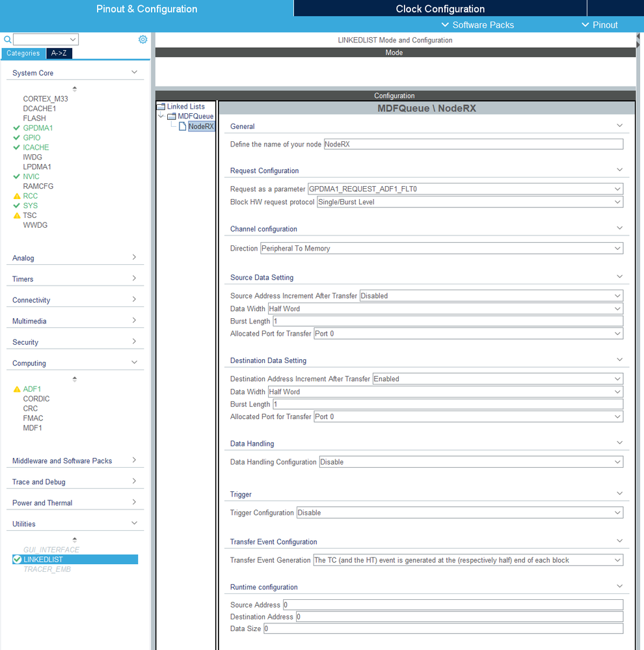Image resolution: width=644 pixels, height=650 pixels.
Task: Select LPDMA1 in System Core
Action: pyautogui.click(x=37, y=167)
